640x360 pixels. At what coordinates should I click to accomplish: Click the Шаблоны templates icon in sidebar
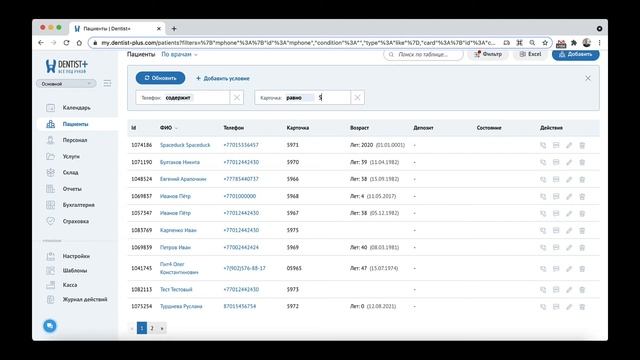pos(50,271)
